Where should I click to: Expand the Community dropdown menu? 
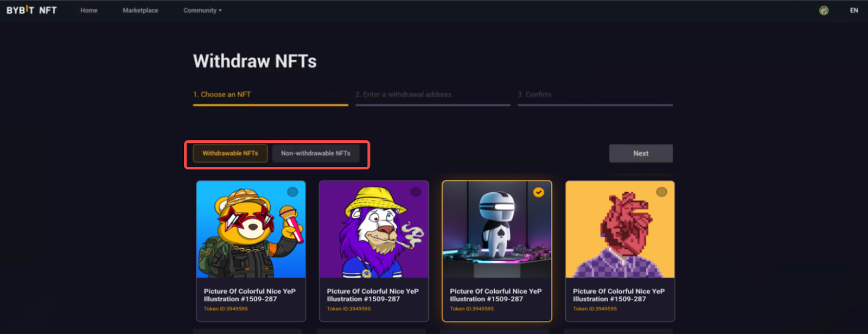point(202,10)
